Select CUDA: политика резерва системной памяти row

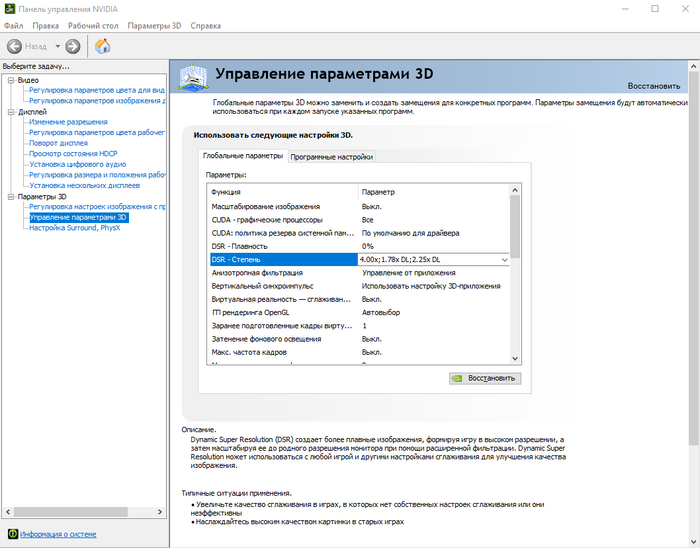tap(359, 233)
